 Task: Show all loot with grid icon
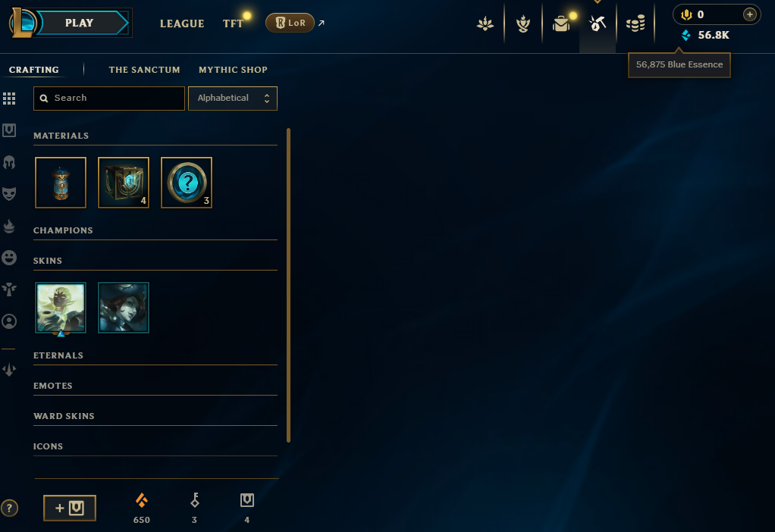(9, 99)
